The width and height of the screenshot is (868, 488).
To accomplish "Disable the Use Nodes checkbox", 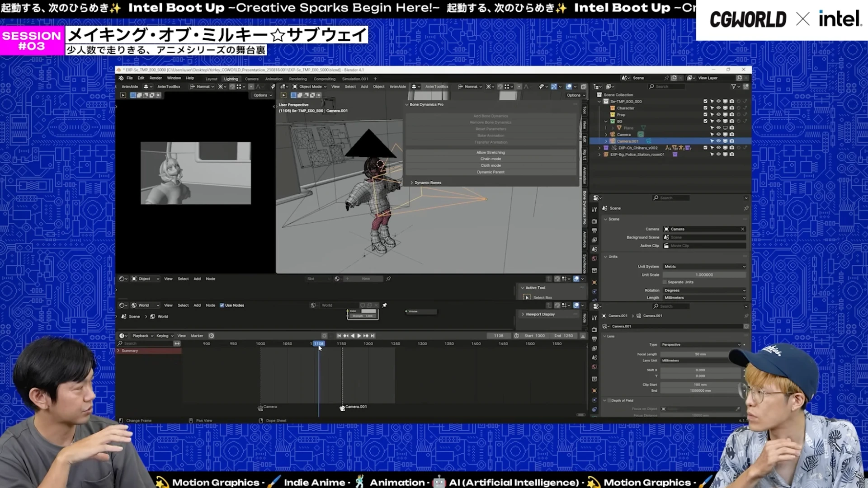I will click(x=222, y=305).
